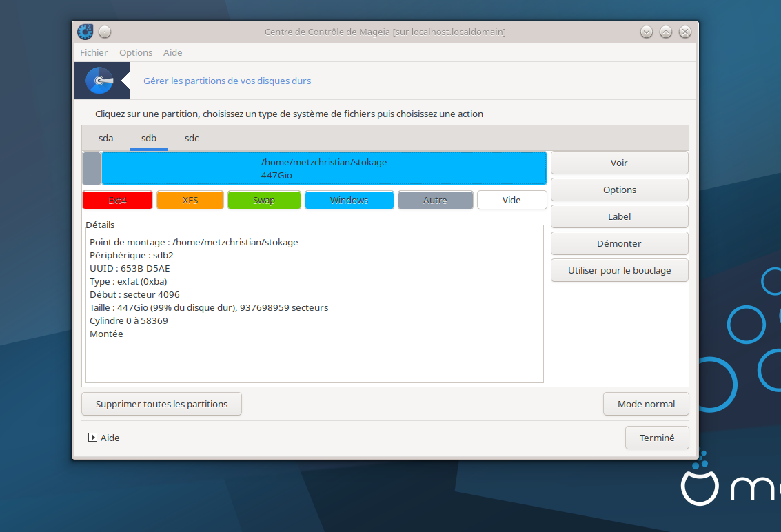The image size is (781, 532).
Task: Open the Fichier menu
Action: (x=94, y=53)
